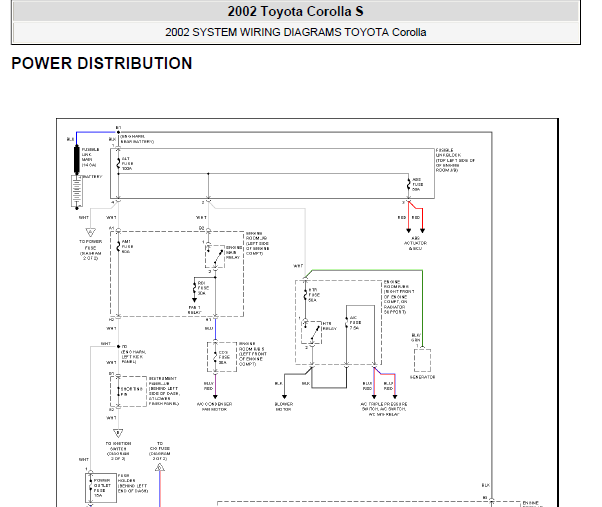
Task: Click the 'ENG HARN, NEAR BATTERY' note
Action: click(x=137, y=139)
